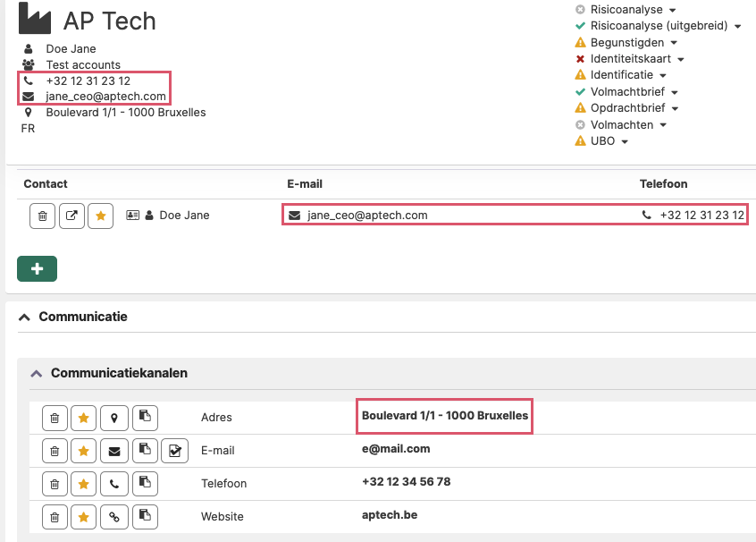Click the contact card icon next to Doe Jane
Image resolution: width=756 pixels, height=542 pixels.
click(132, 216)
